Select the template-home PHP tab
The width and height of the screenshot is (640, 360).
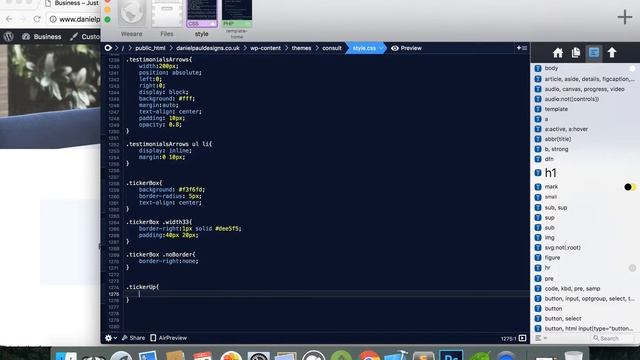point(237,19)
